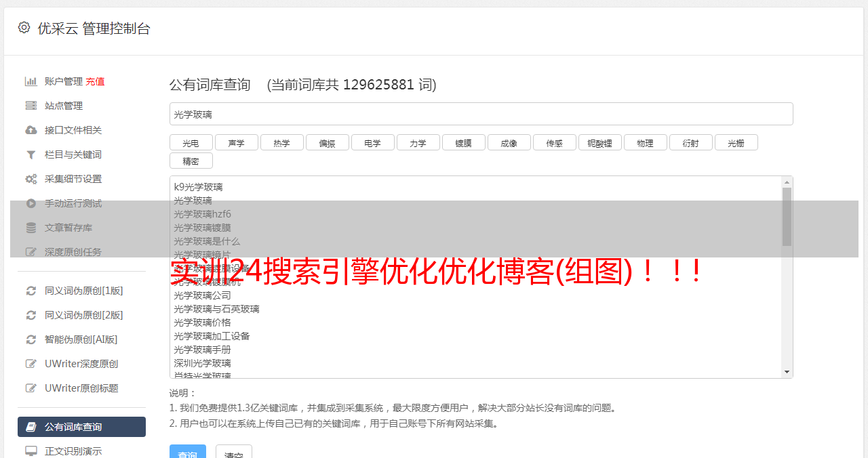Open 站点管理 in sidebar
The image size is (868, 458).
pos(64,106)
